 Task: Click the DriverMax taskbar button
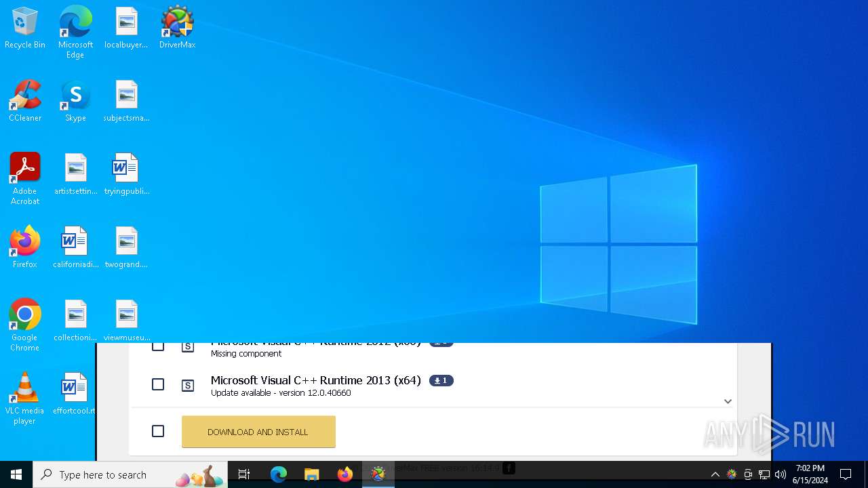tap(378, 474)
